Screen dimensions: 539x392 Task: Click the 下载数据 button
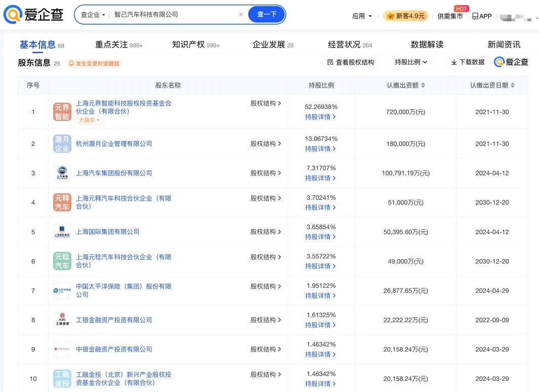click(467, 62)
